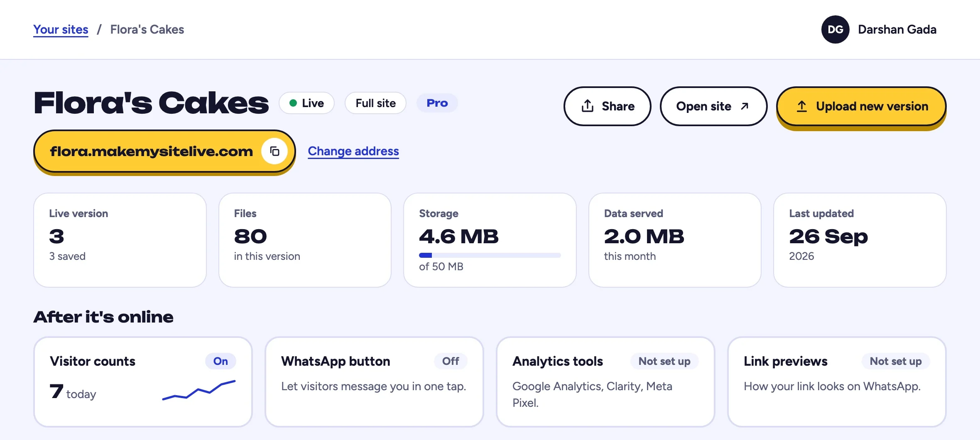Click the After it's online heading
Image resolution: width=980 pixels, height=440 pixels.
103,317
